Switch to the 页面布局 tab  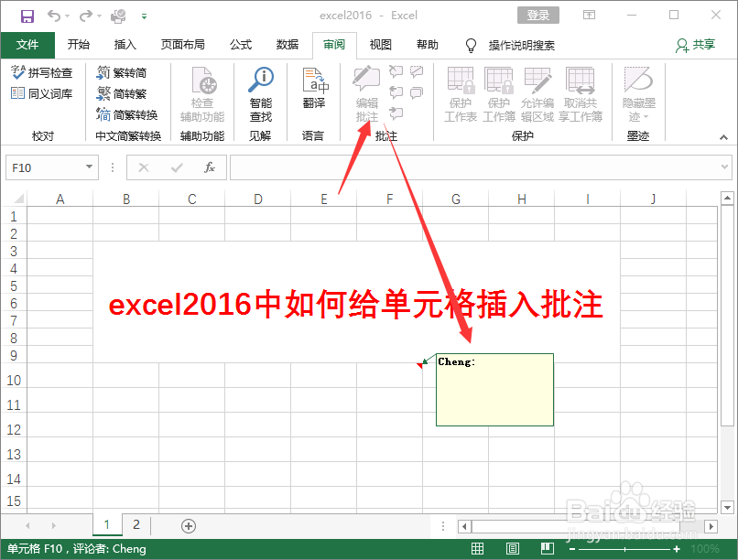[182, 45]
